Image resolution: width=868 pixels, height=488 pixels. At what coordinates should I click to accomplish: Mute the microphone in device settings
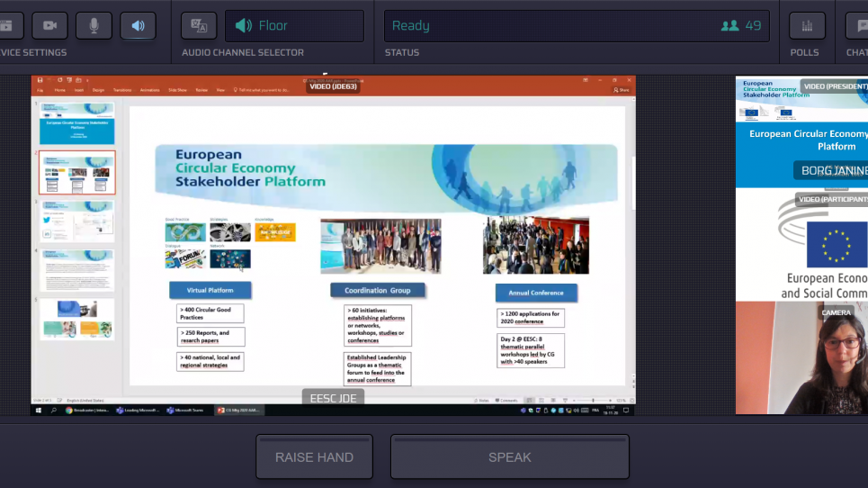point(94,25)
